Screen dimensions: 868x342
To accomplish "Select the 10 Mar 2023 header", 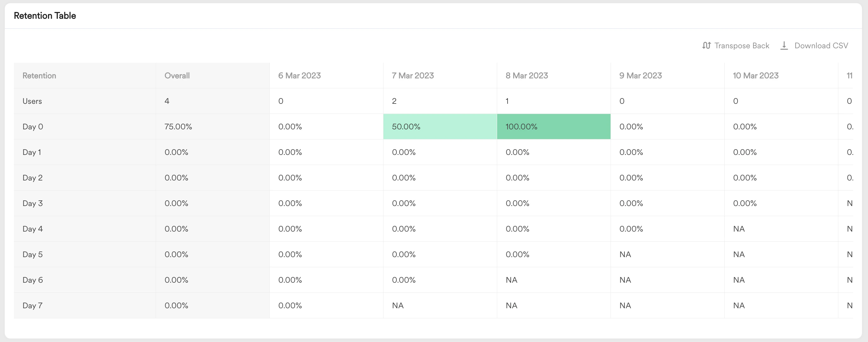I will (756, 75).
